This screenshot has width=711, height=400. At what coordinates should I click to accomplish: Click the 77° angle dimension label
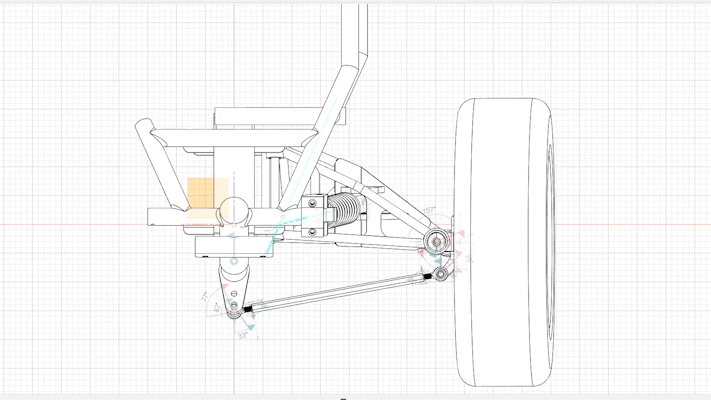[x=205, y=297]
